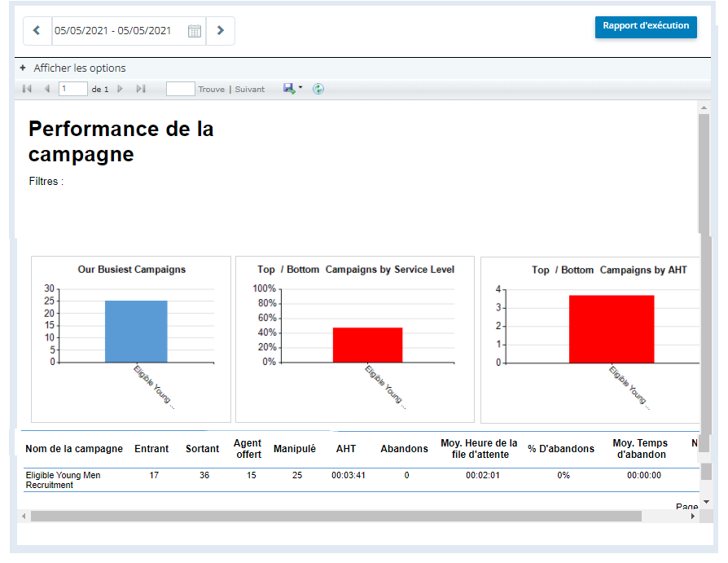This screenshot has width=728, height=563.
Task: Click the 0% abandons value
Action: pos(564,475)
